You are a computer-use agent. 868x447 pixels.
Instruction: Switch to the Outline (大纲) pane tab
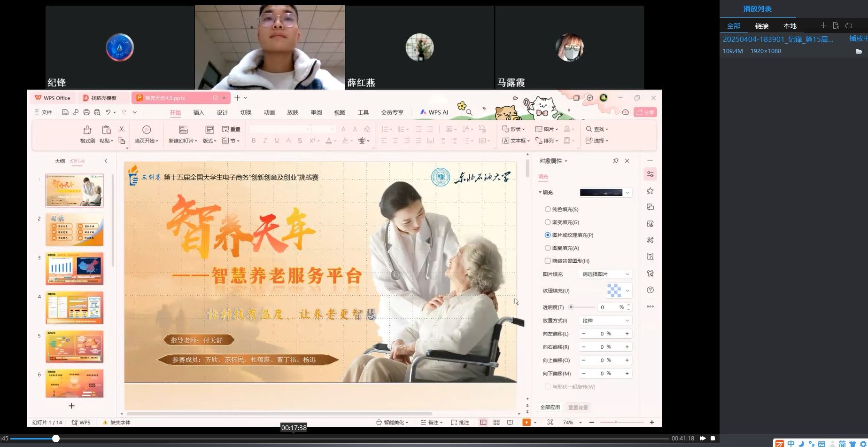pyautogui.click(x=60, y=161)
